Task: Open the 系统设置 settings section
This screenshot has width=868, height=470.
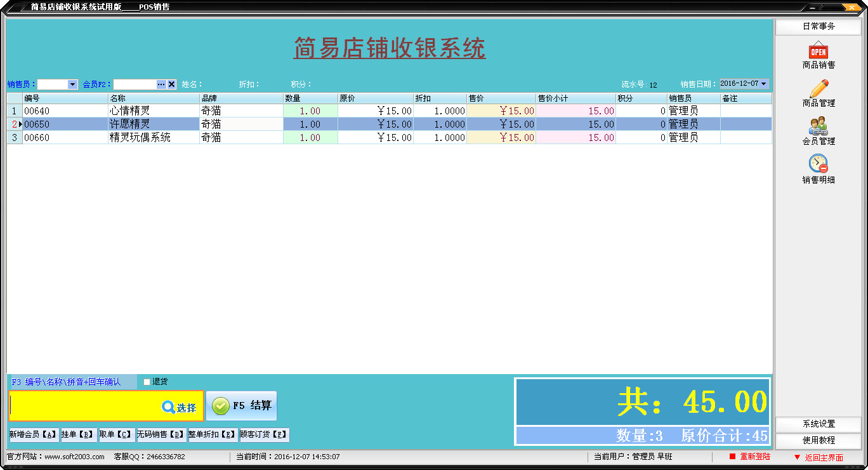Action: [x=817, y=424]
